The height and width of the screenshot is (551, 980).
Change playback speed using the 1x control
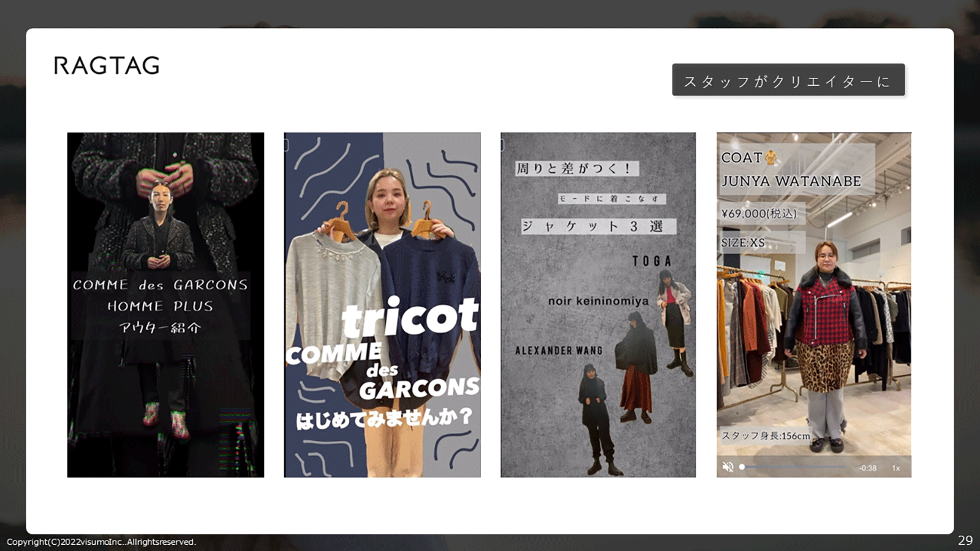point(896,468)
